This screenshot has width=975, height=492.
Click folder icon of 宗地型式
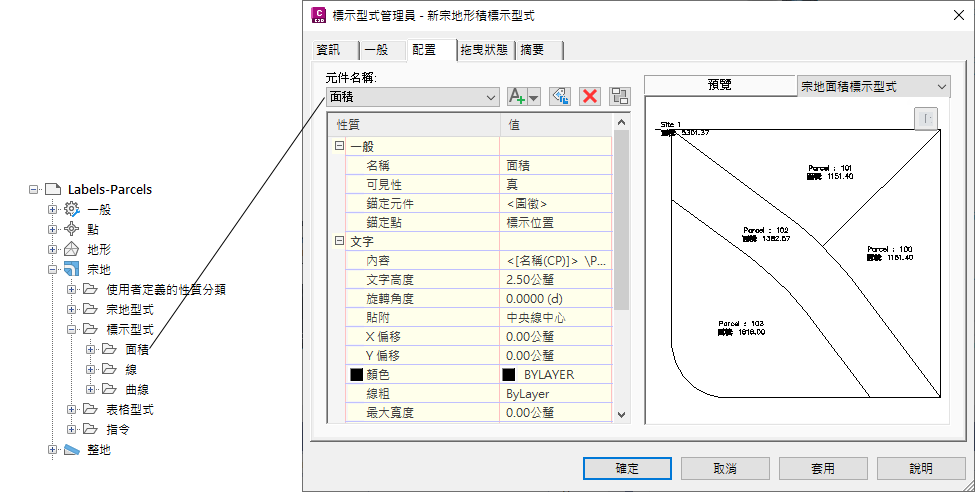[x=91, y=309]
